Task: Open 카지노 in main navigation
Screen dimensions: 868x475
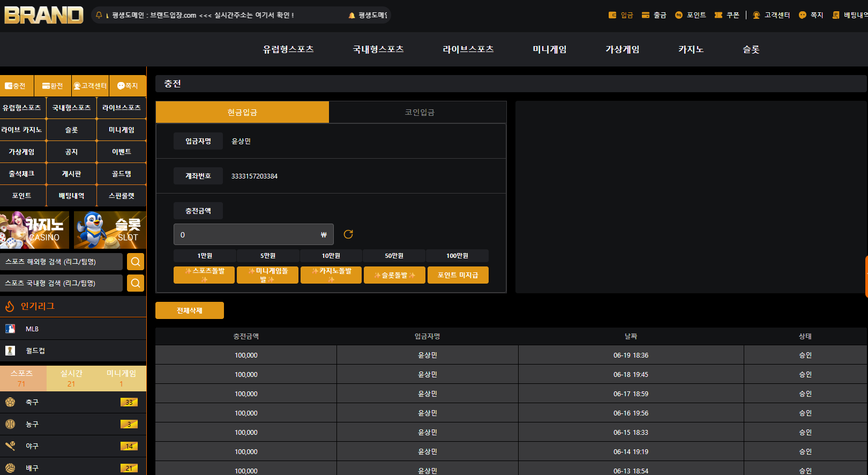Action: tap(691, 49)
